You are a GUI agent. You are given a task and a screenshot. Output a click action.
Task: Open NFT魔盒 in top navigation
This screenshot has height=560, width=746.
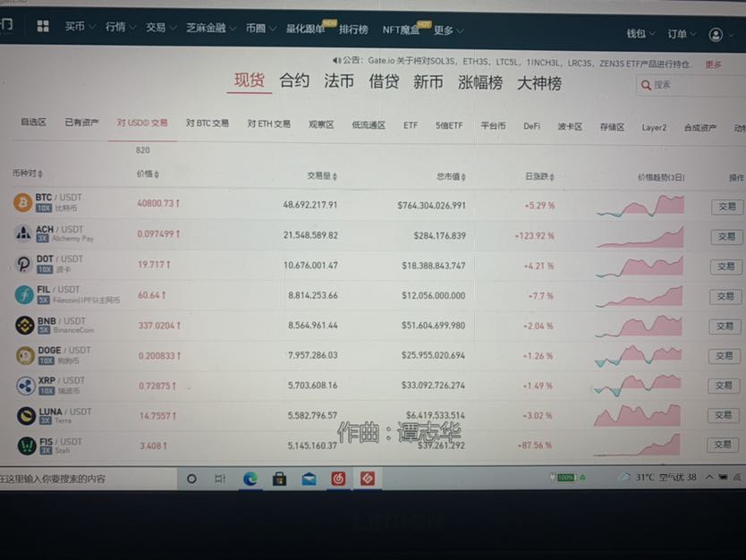(401, 30)
